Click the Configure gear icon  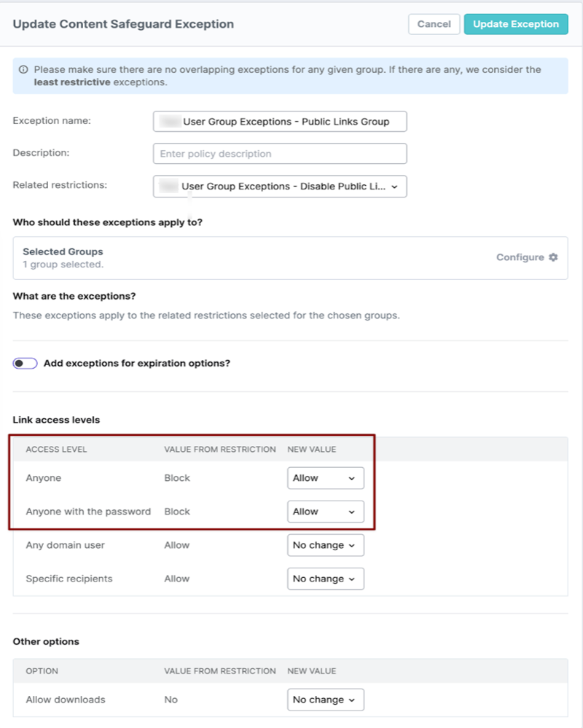tap(553, 257)
